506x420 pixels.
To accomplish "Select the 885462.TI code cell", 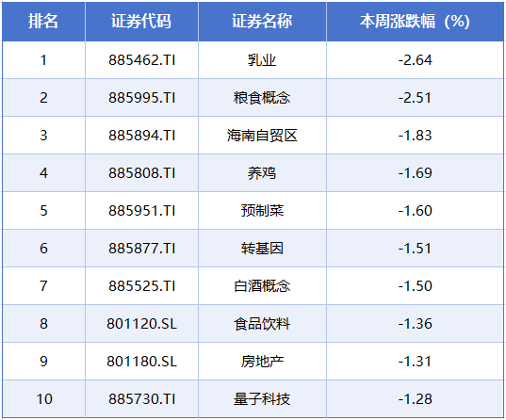I will pos(141,60).
